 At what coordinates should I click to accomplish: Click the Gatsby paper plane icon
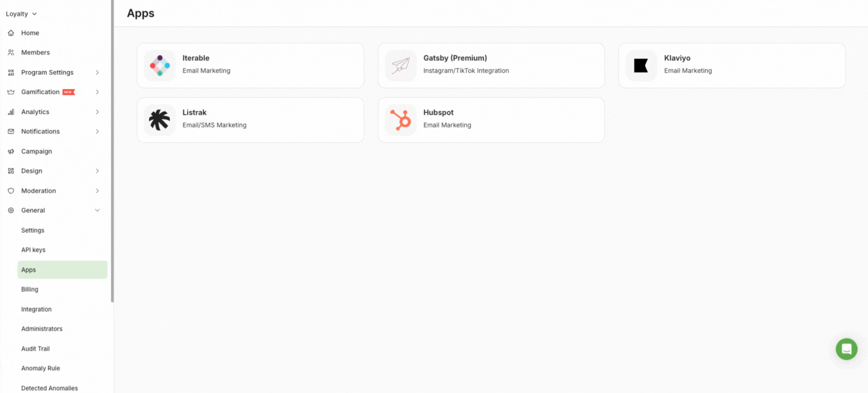(x=400, y=66)
